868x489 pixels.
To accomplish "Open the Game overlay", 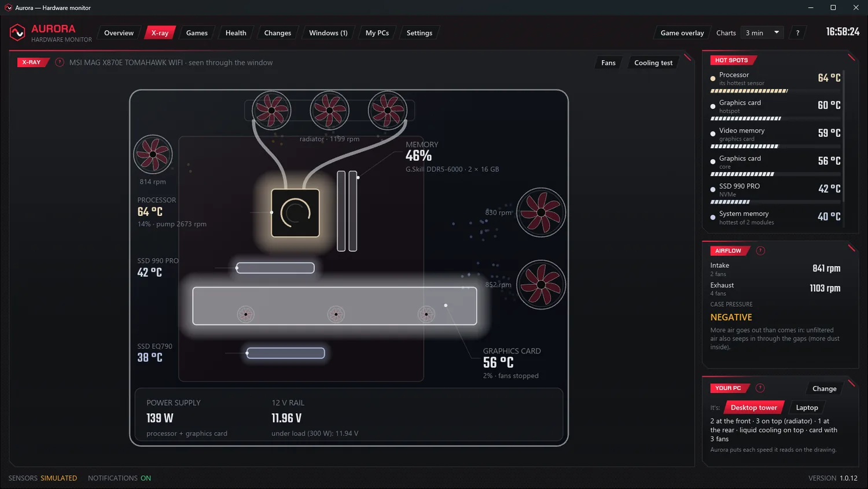I will click(682, 33).
